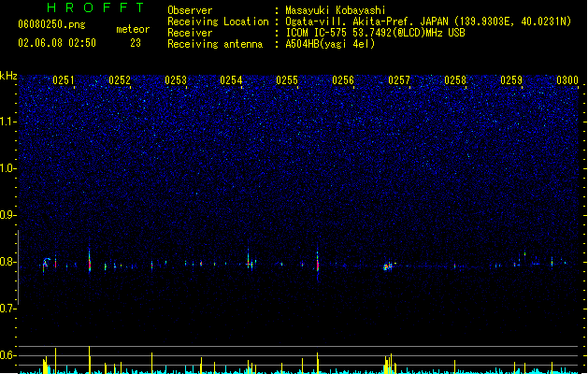The width and height of the screenshot is (588, 374).
Task: Click the 1.0 kHz axis label
Action: [x=8, y=168]
